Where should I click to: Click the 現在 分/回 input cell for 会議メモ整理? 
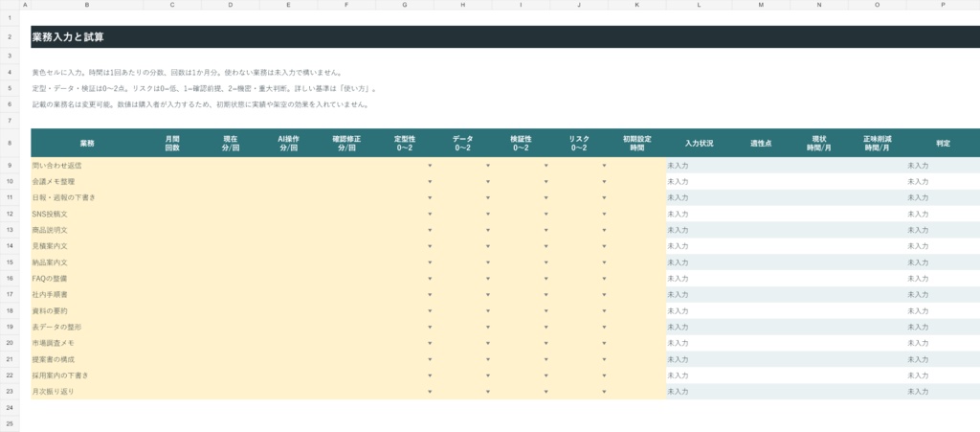pyautogui.click(x=231, y=182)
